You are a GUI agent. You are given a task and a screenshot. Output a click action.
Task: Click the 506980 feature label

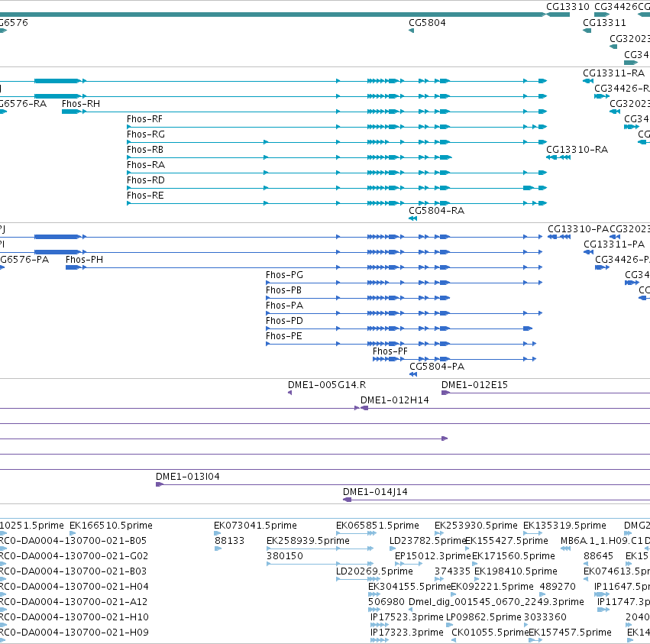[x=386, y=602]
